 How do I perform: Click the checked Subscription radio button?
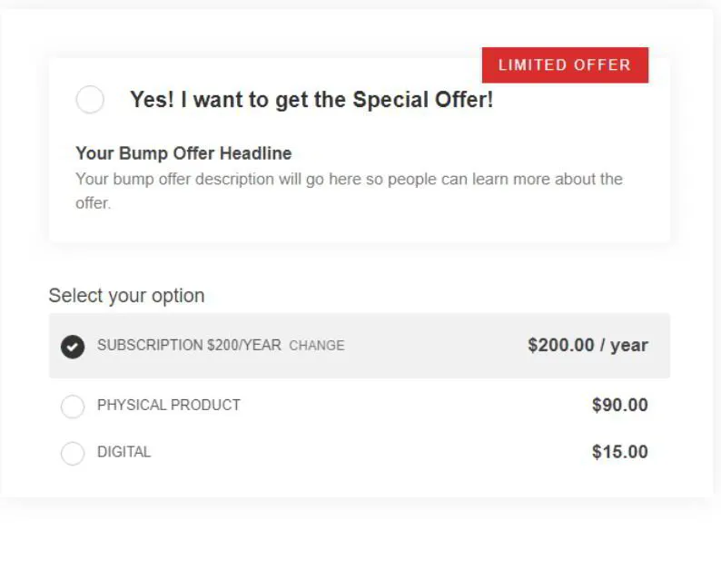click(73, 347)
